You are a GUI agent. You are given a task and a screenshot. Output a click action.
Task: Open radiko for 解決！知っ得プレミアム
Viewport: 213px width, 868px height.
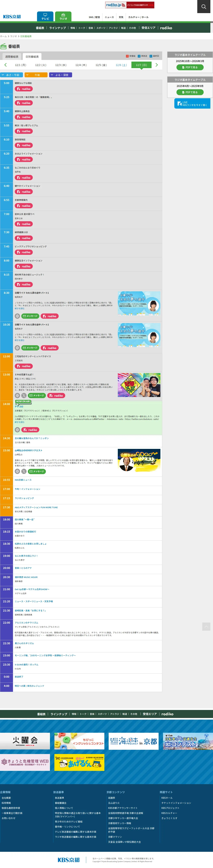(24, 131)
